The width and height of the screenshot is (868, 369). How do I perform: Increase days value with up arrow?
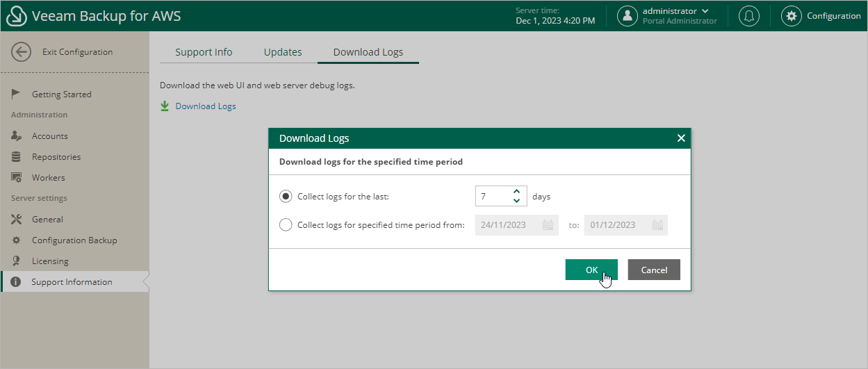point(516,192)
